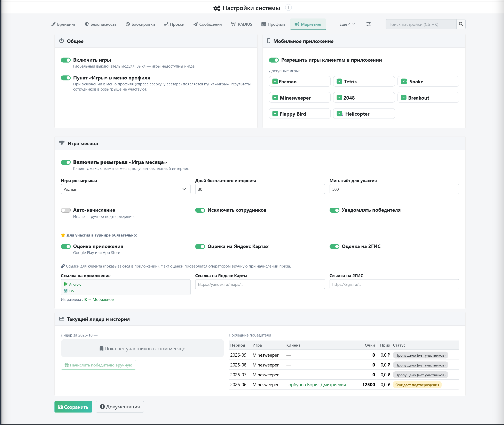Uncheck the Tetris game checkbox

click(x=339, y=82)
